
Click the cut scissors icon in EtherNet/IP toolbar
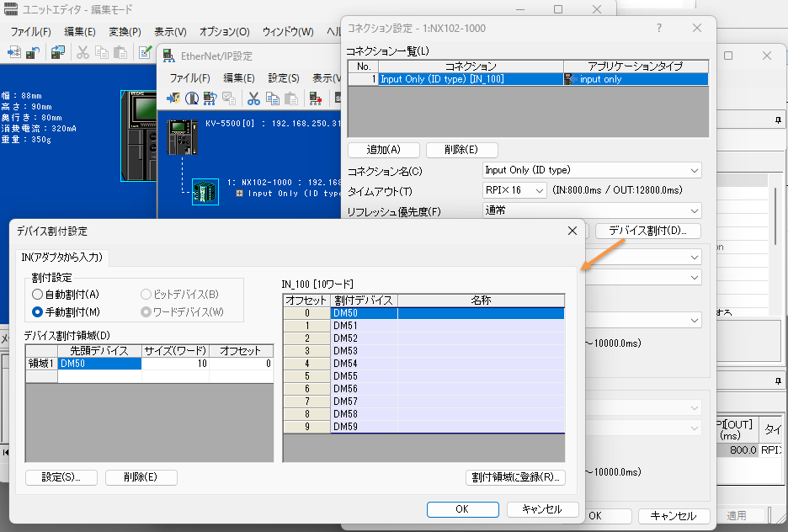pyautogui.click(x=253, y=98)
